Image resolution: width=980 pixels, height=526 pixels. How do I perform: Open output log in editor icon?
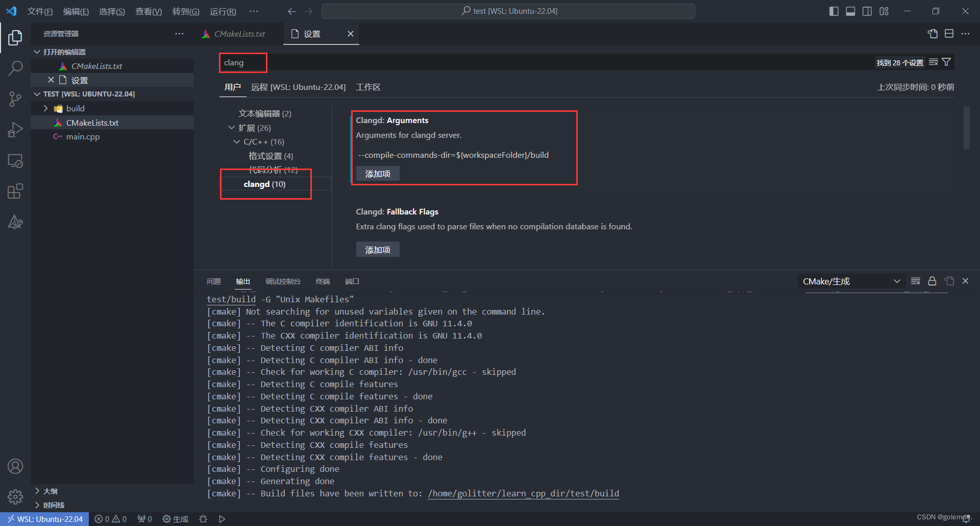click(949, 281)
